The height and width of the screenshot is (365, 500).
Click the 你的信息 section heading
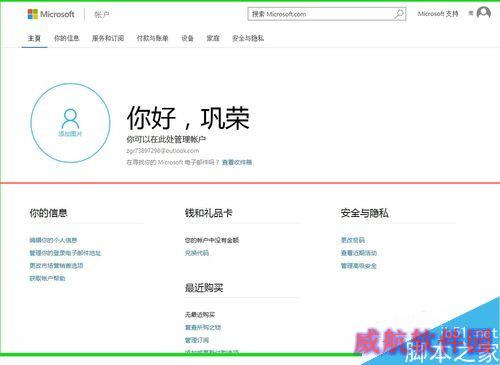pyautogui.click(x=48, y=213)
